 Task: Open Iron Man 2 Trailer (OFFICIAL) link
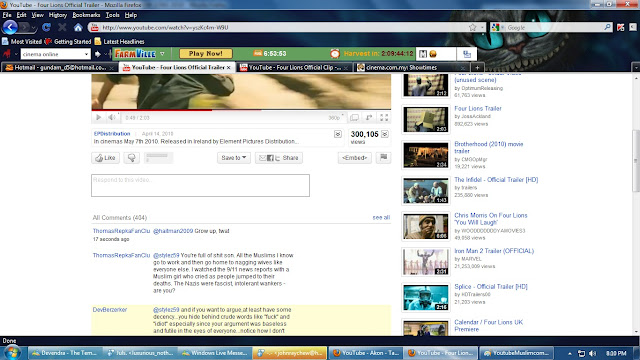(x=494, y=251)
